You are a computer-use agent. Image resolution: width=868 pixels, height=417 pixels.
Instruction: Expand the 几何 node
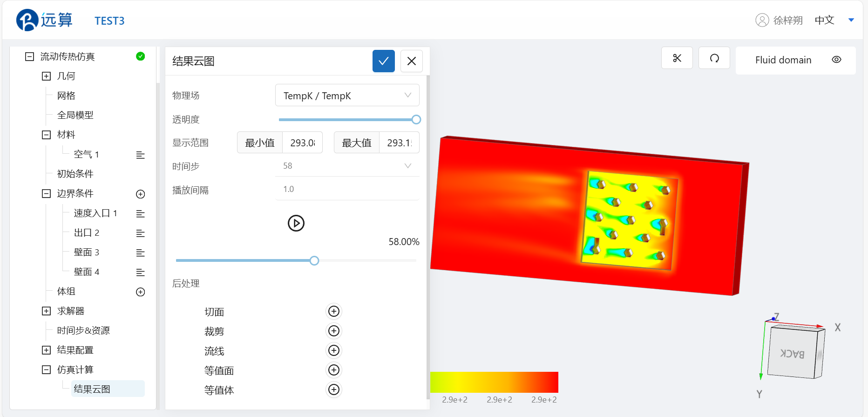coord(46,76)
